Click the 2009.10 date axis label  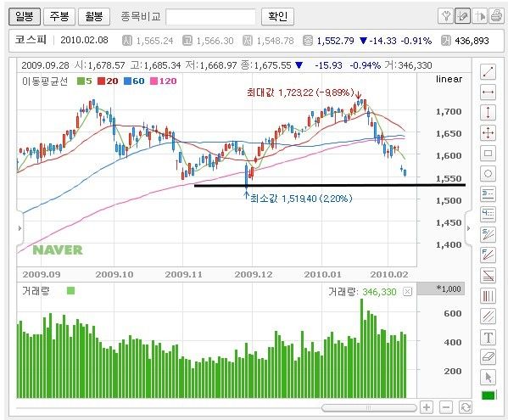[114, 275]
